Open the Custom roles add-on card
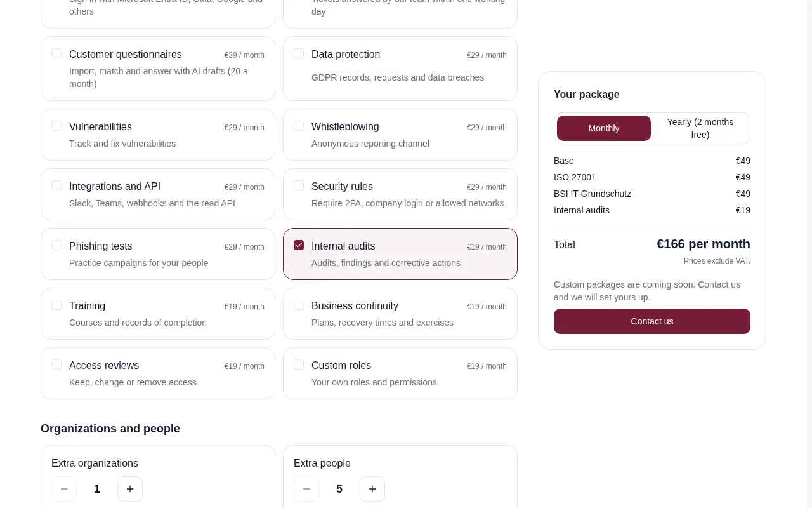Image resolution: width=812 pixels, height=508 pixels. 400,373
